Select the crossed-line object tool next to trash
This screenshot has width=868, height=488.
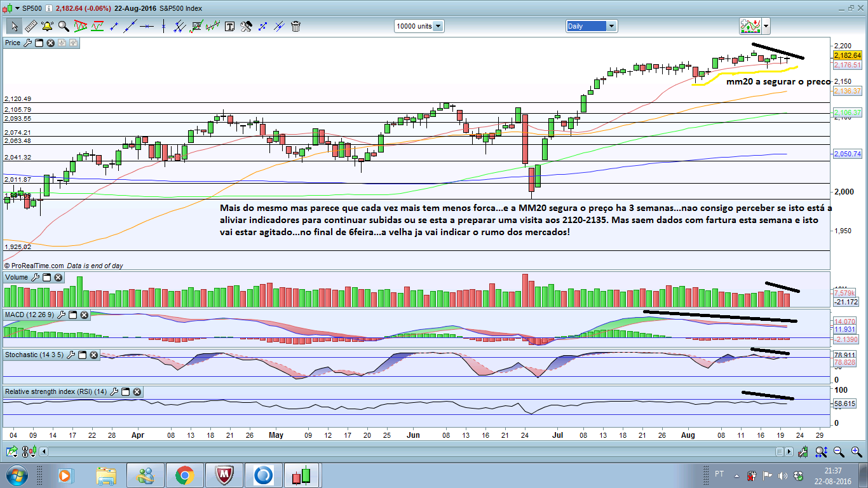[279, 26]
